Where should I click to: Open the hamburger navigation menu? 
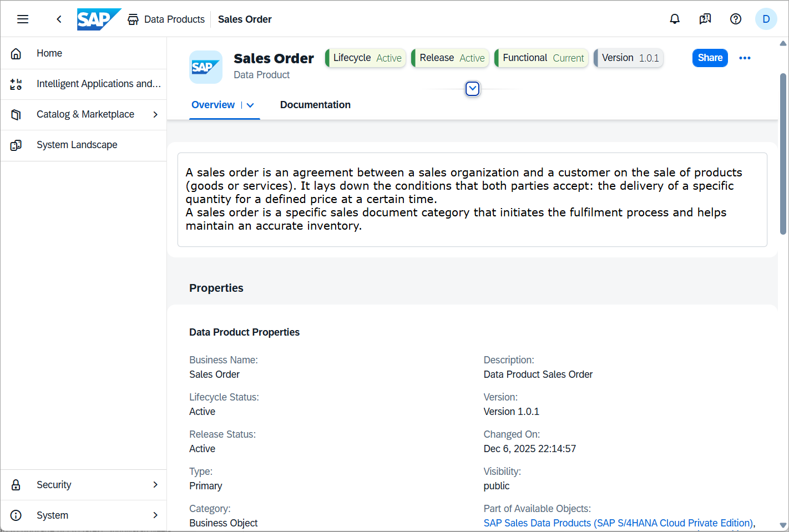pyautogui.click(x=23, y=19)
